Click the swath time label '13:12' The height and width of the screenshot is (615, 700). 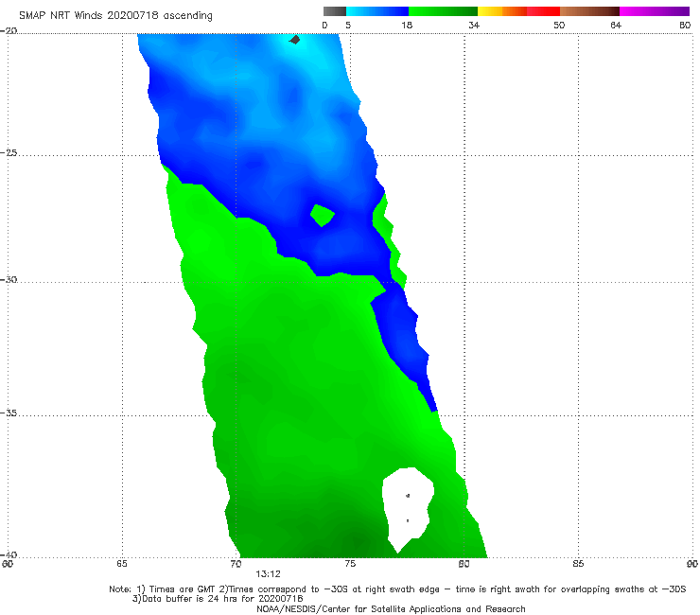click(268, 574)
